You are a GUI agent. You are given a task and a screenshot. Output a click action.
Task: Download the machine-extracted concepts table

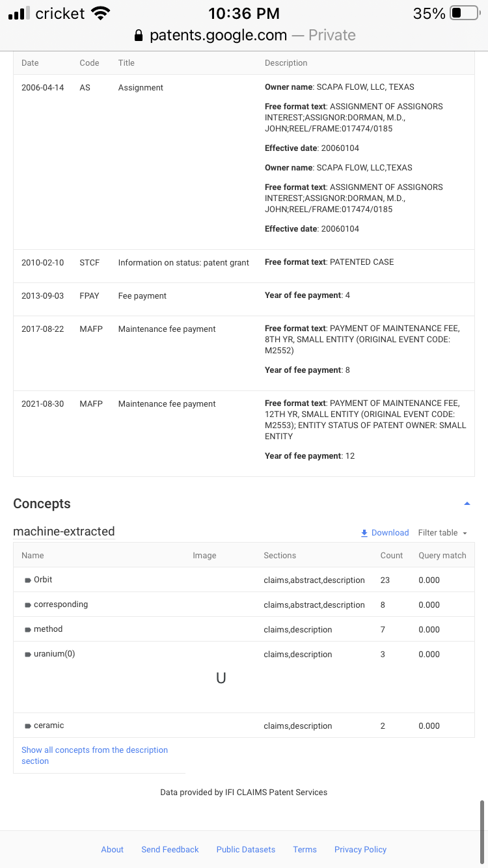click(385, 533)
